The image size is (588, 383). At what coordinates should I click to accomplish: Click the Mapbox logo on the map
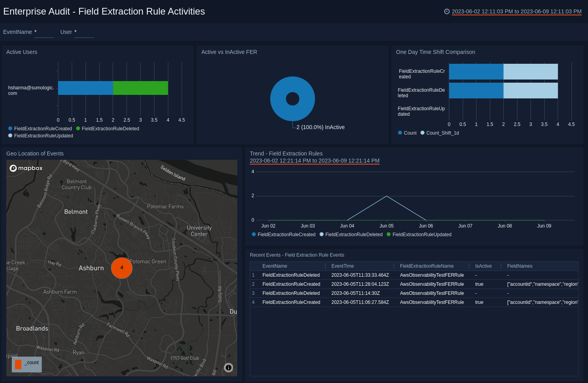[26, 168]
